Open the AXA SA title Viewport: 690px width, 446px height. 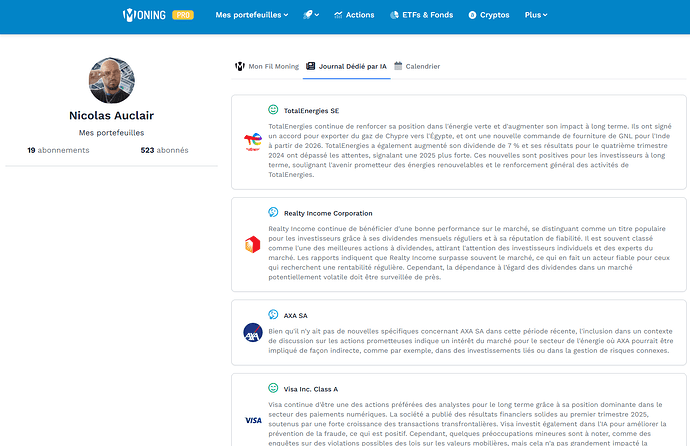(295, 316)
